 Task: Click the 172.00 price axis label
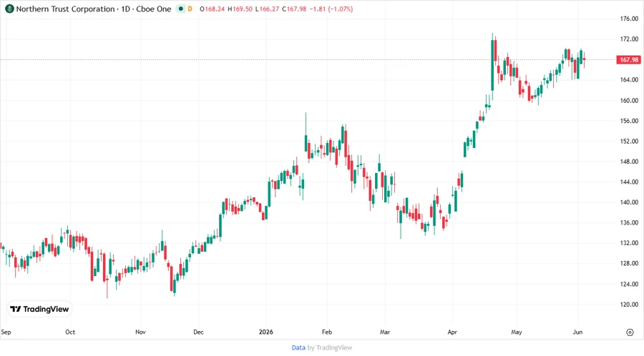(629, 39)
